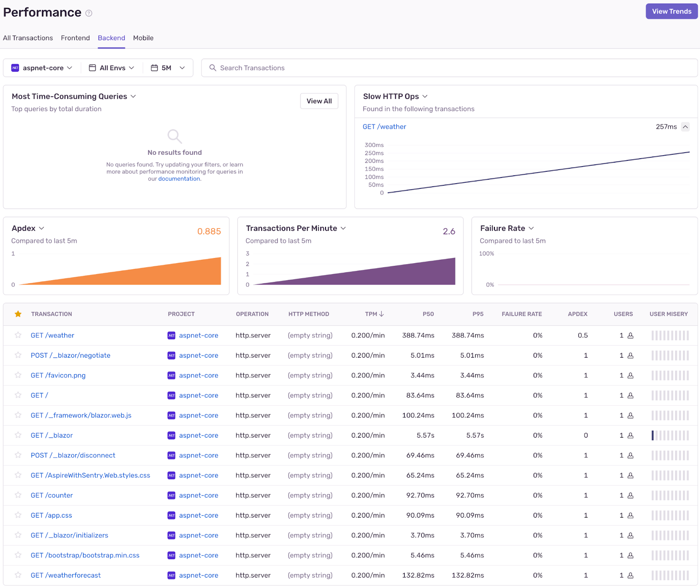Click the magnifier icon in Search Transactions

point(213,68)
